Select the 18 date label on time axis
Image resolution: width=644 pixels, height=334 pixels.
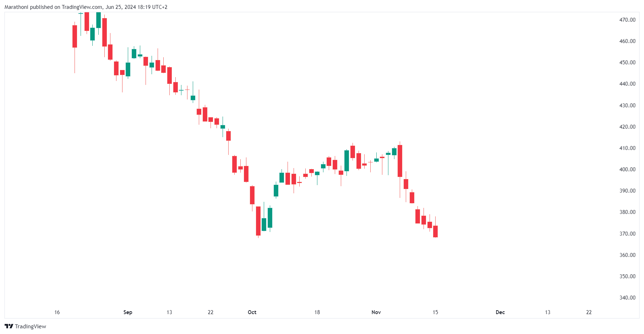coord(317,312)
